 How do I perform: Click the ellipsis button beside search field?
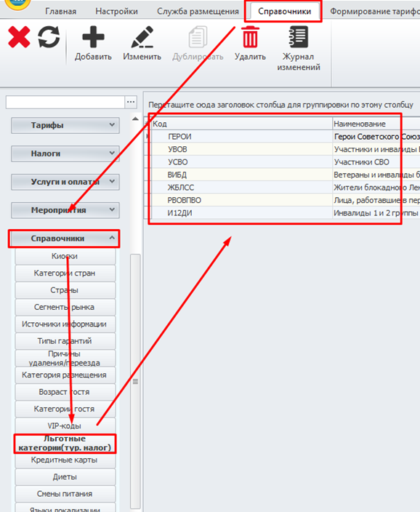coord(131,102)
